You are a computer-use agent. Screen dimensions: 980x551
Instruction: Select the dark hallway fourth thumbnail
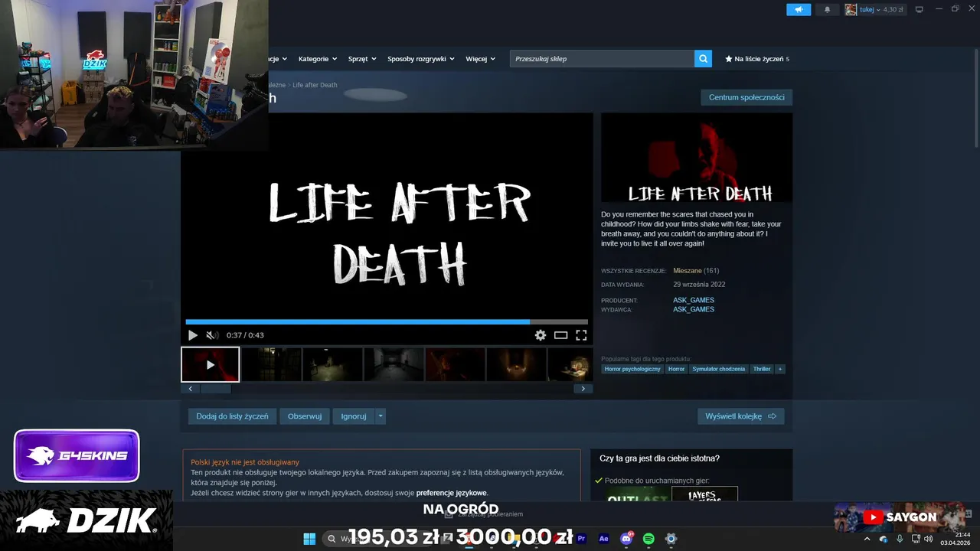(394, 364)
